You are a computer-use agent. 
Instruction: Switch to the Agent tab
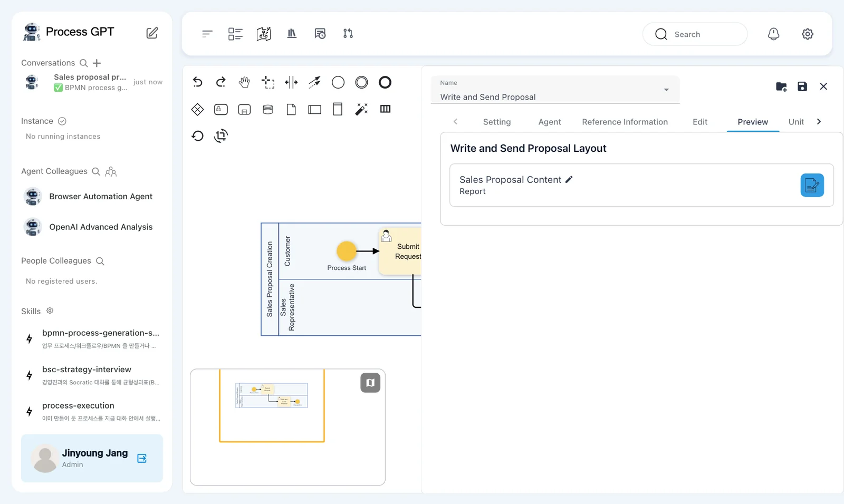(x=550, y=122)
